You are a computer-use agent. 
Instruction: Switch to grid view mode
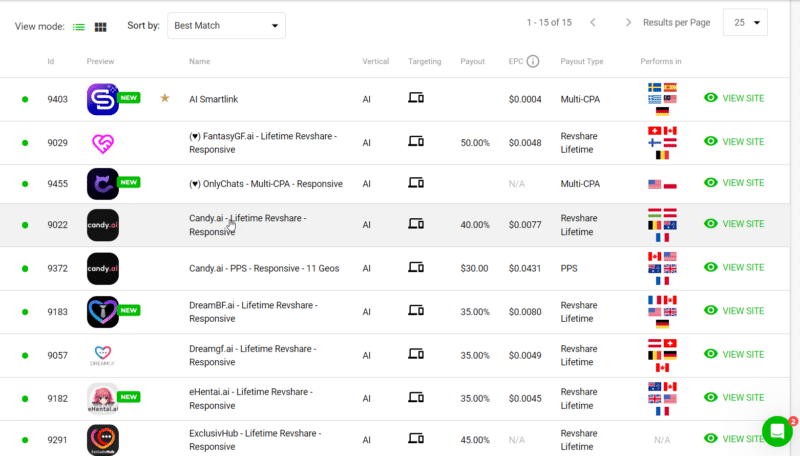pyautogui.click(x=100, y=26)
